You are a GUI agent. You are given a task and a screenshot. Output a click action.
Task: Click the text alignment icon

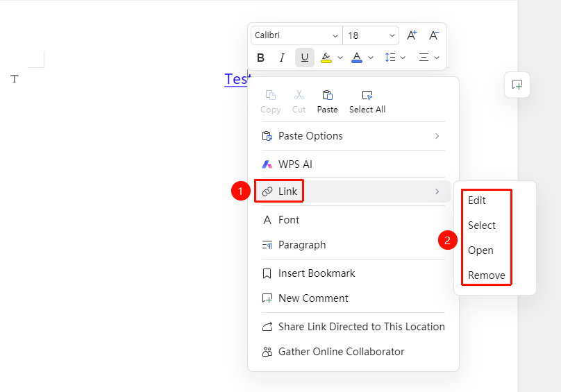point(424,57)
